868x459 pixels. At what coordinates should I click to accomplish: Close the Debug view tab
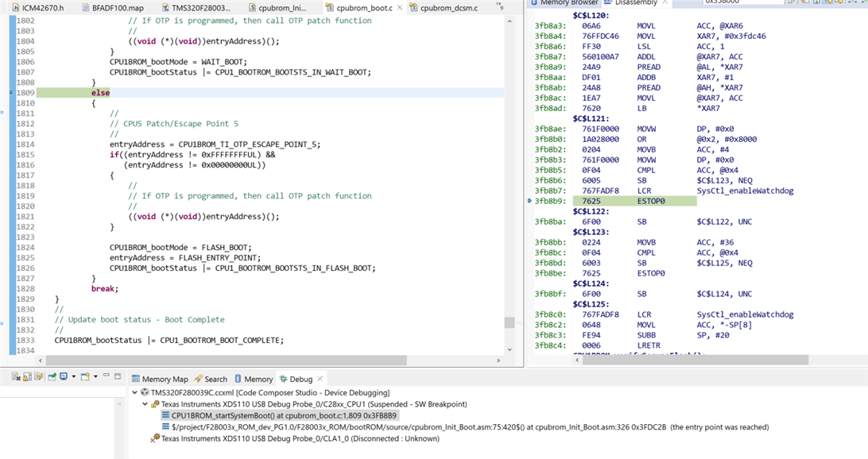pos(320,380)
